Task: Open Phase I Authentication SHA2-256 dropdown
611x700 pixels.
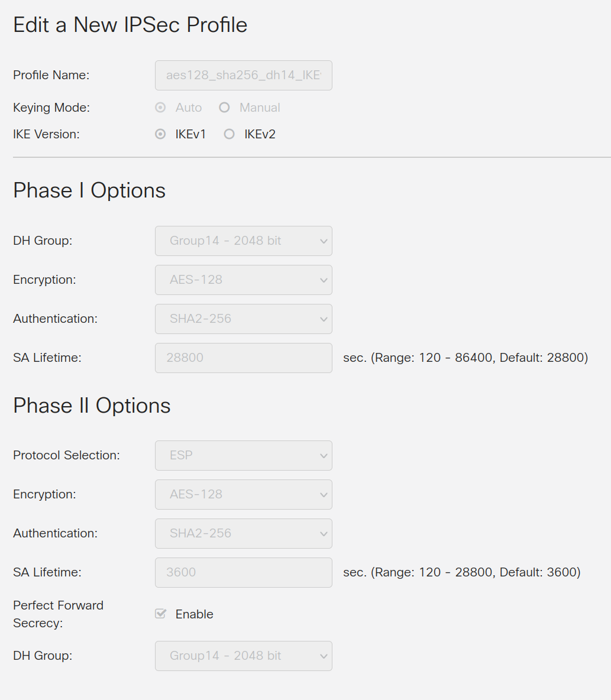Action: [x=243, y=319]
